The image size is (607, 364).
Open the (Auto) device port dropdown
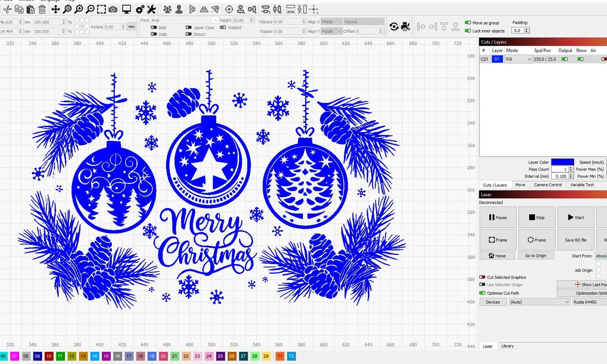point(539,302)
